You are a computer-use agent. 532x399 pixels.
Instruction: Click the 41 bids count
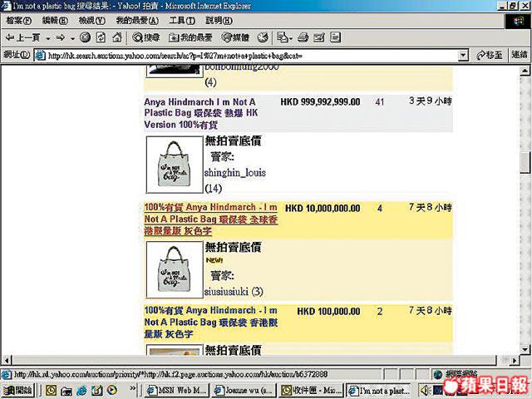point(380,101)
